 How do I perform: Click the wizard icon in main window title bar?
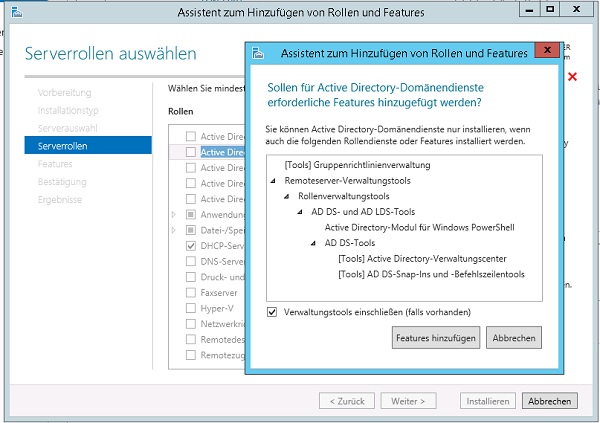(x=17, y=12)
